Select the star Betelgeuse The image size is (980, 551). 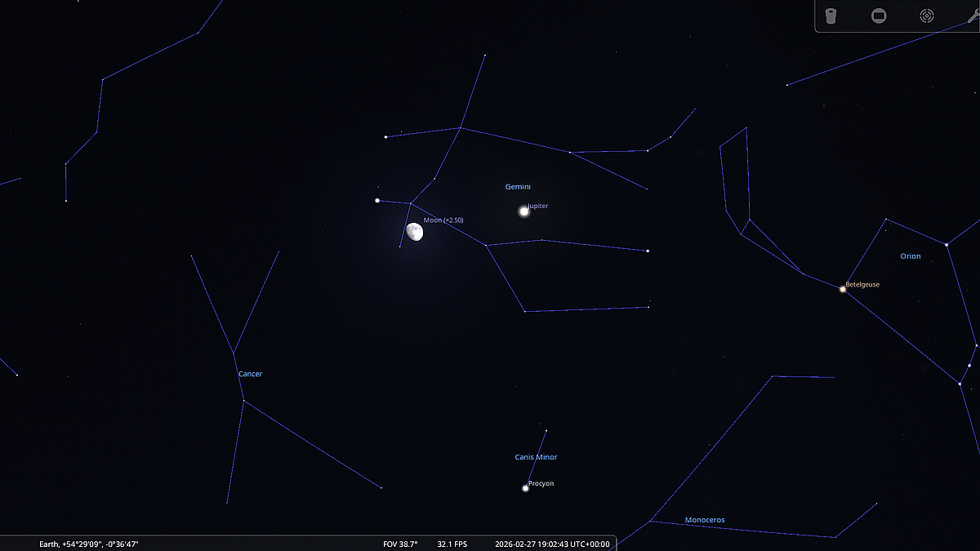pos(843,289)
